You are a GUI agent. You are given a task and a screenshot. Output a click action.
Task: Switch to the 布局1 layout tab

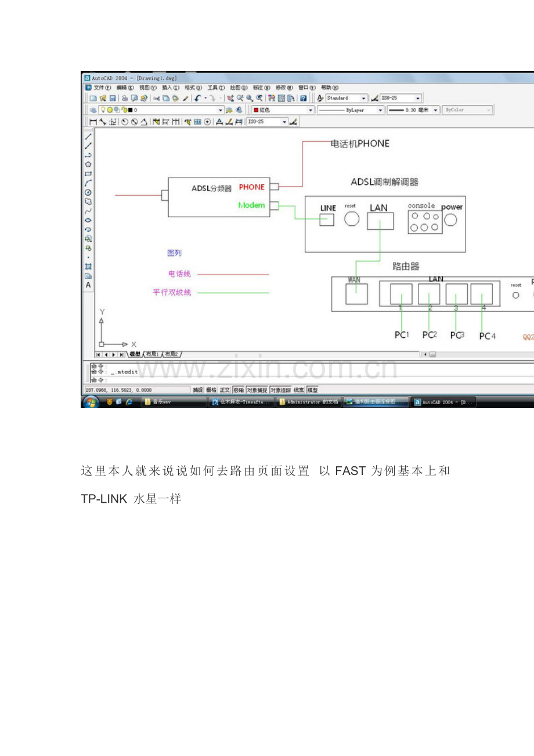point(152,354)
